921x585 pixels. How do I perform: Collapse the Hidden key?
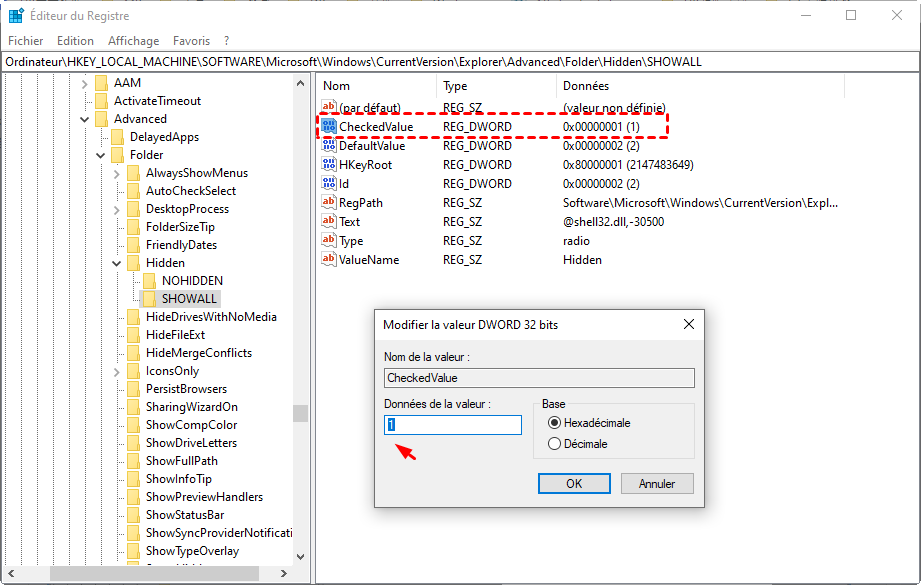pos(117,263)
